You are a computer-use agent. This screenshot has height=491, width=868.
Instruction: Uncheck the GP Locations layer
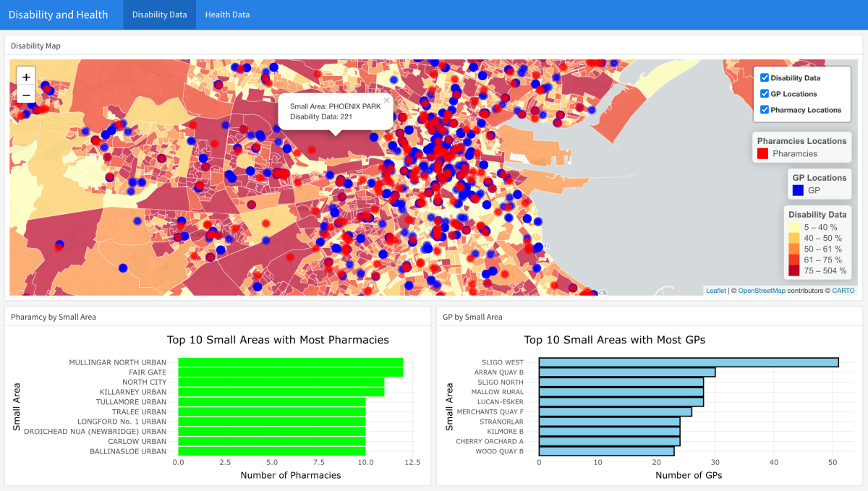764,93
